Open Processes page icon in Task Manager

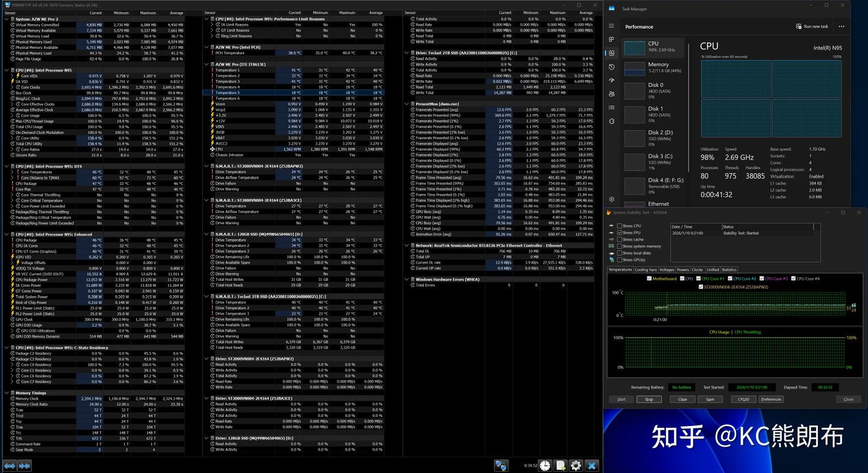tap(611, 39)
